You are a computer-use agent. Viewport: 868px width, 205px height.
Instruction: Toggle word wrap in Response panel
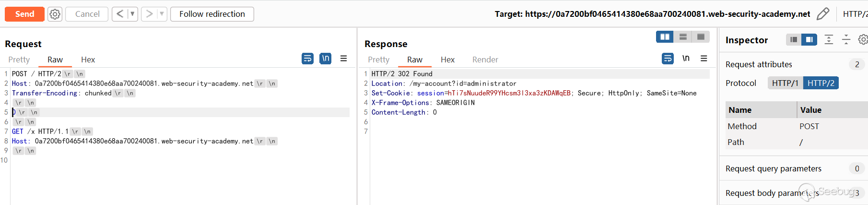click(668, 59)
